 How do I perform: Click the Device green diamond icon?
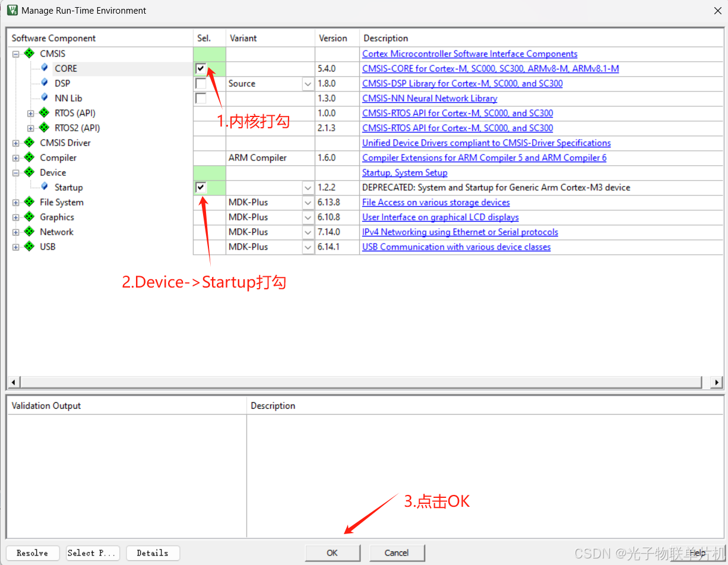(x=29, y=172)
